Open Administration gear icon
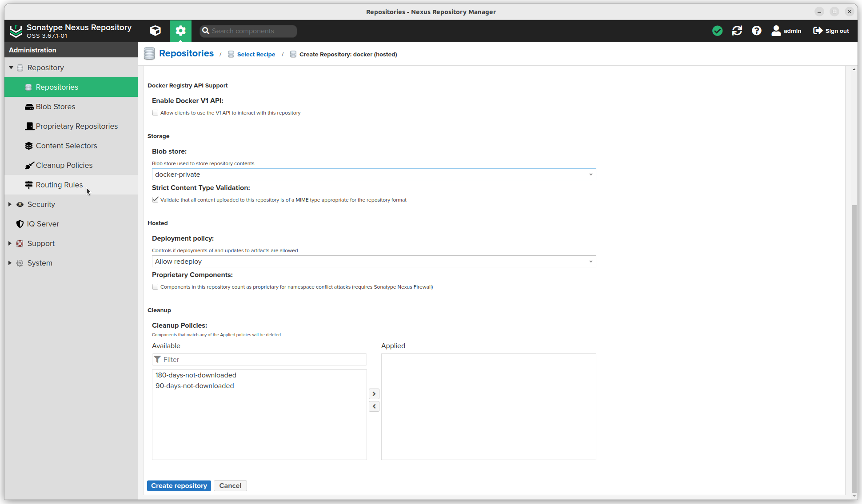Image resolution: width=862 pixels, height=504 pixels. (180, 31)
